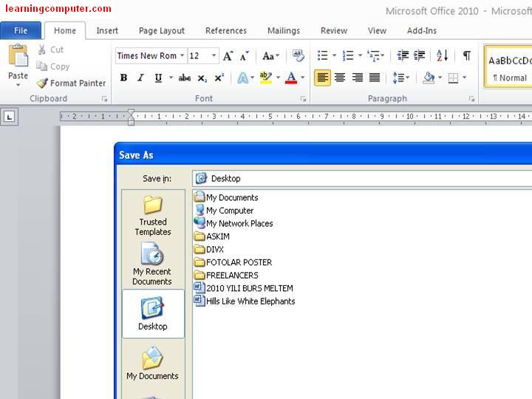Click the Justify alignment icon
Image resolution: width=532 pixels, height=399 pixels.
point(375,78)
